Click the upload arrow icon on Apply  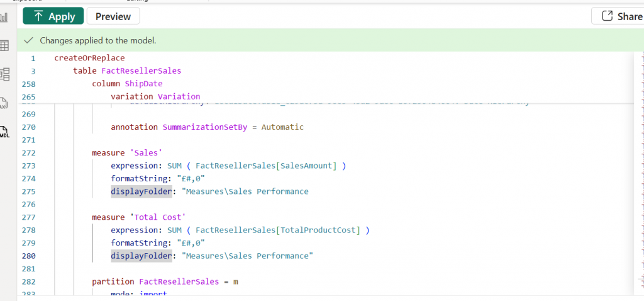(x=38, y=16)
